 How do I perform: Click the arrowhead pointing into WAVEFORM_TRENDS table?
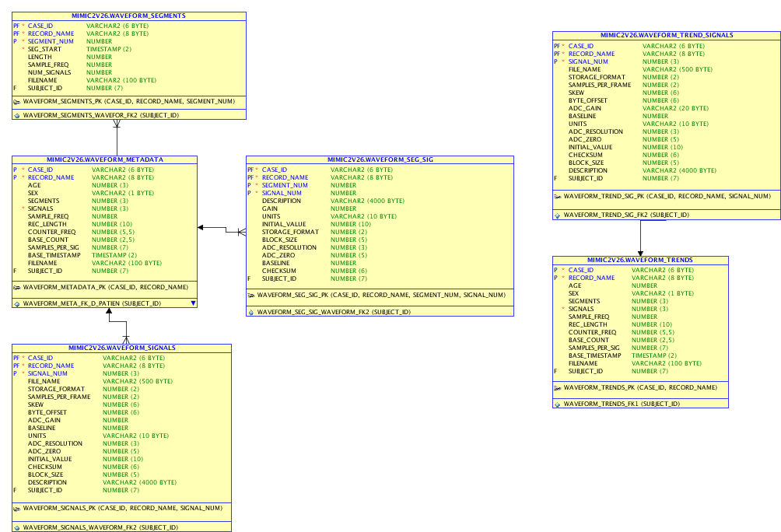click(640, 252)
